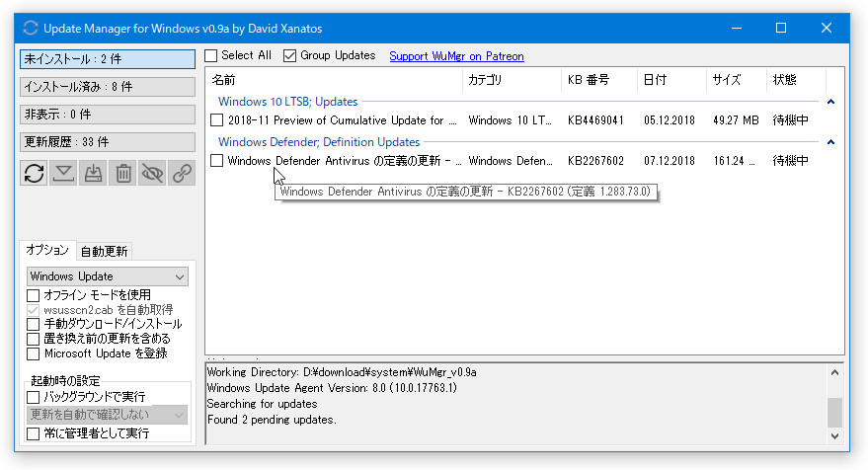
Task: Switch to the 自動更新 tab
Action: coord(104,252)
